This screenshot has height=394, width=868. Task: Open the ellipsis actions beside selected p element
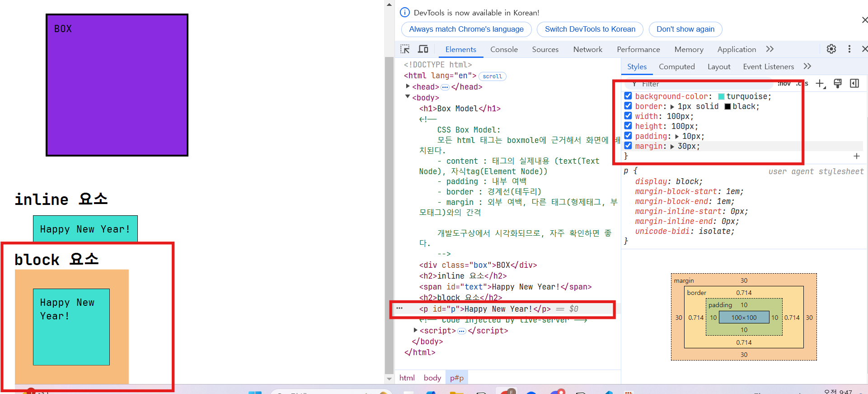pyautogui.click(x=399, y=308)
